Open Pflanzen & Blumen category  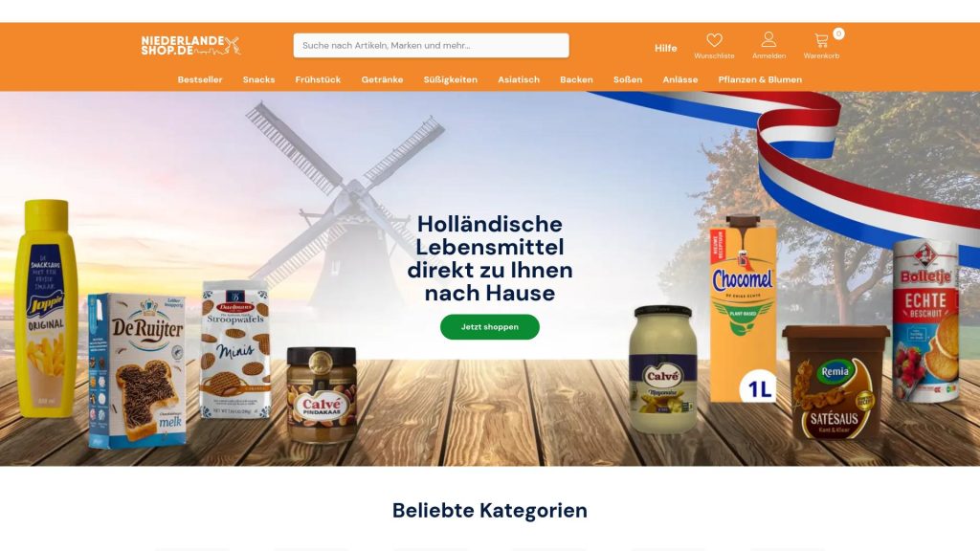tap(760, 79)
